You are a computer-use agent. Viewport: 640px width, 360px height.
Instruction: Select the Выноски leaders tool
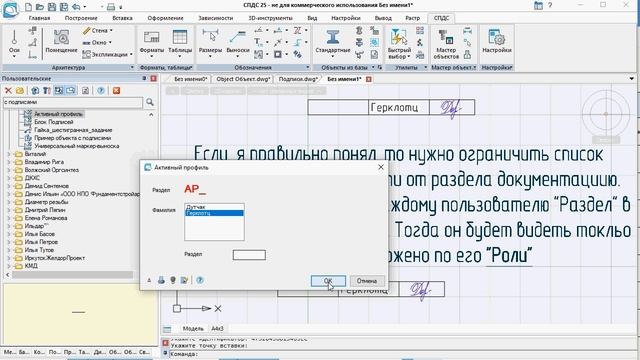pyautogui.click(x=238, y=43)
